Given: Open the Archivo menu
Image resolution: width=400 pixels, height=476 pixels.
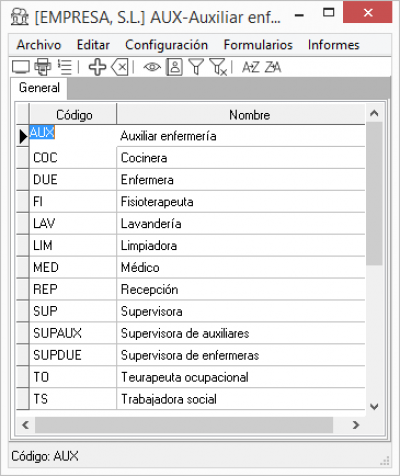Looking at the screenshot, I should click(39, 45).
